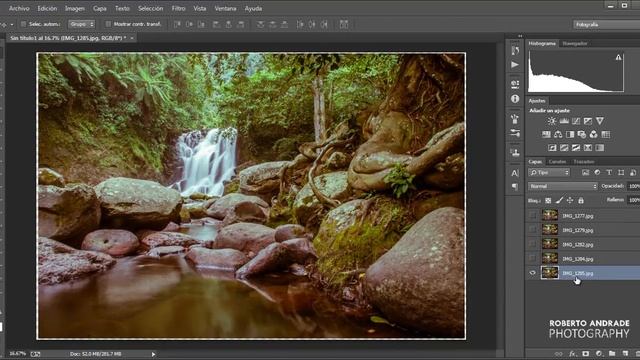The height and width of the screenshot is (360, 640).
Task: Open the Capa menu
Action: tap(100, 8)
